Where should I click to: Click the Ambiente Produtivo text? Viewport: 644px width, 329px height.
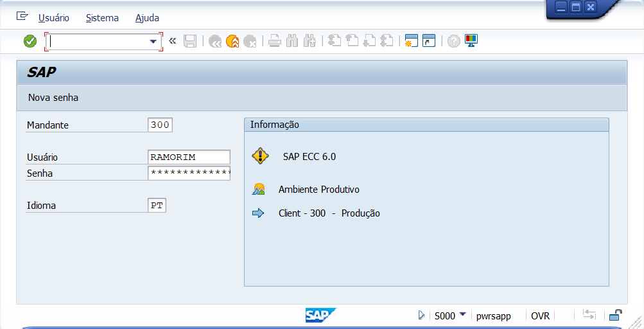(x=319, y=190)
